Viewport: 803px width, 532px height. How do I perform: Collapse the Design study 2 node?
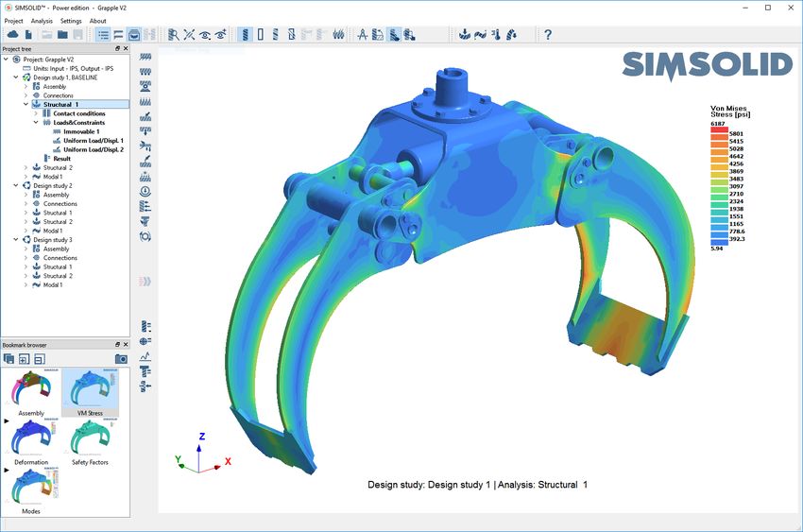[16, 185]
